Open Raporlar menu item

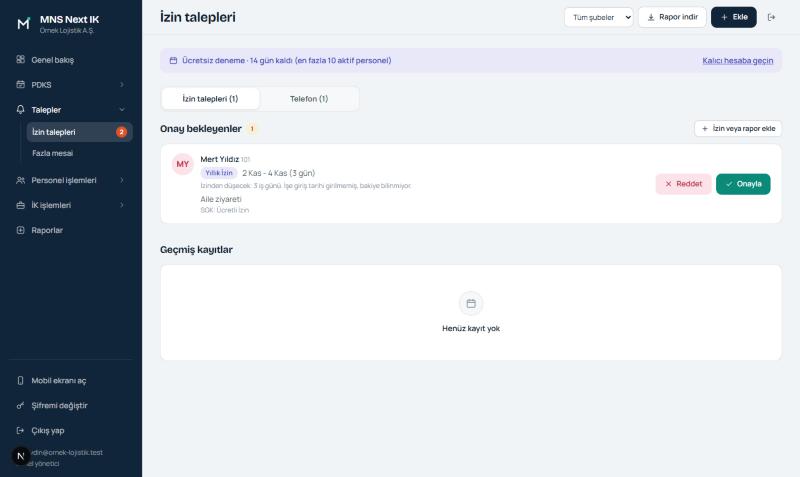70,230
